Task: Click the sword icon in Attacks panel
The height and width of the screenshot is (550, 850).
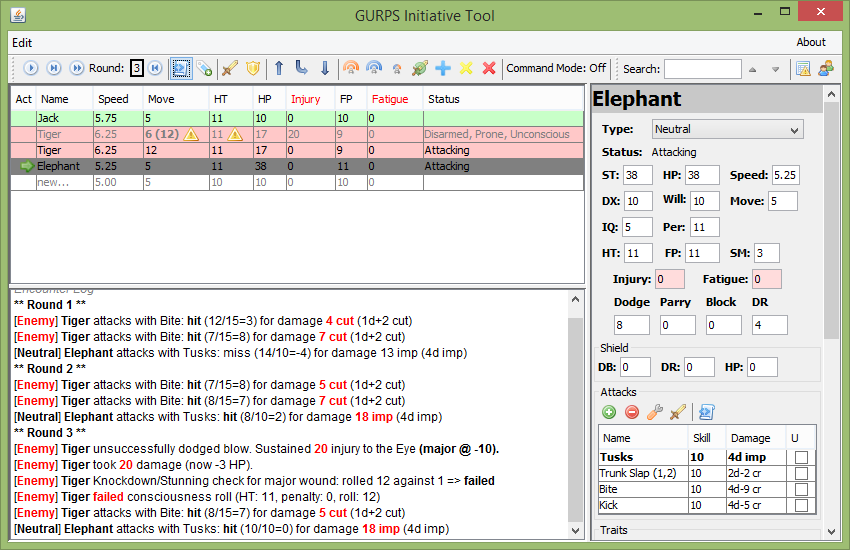Action: coord(678,412)
